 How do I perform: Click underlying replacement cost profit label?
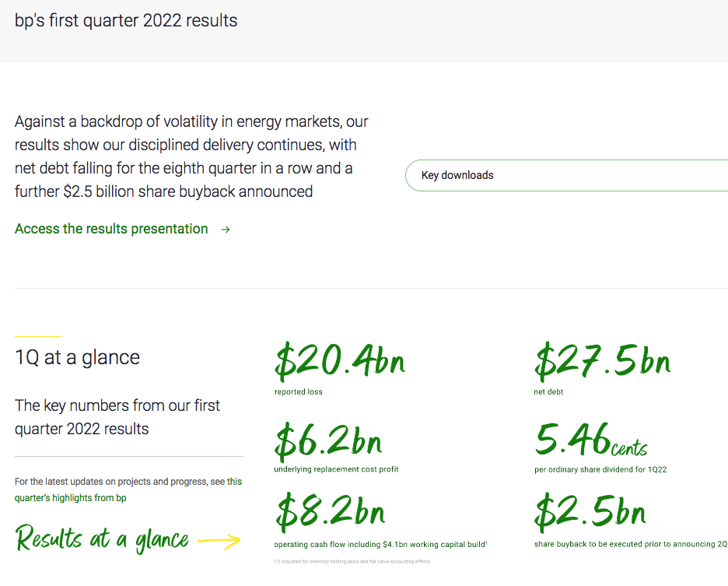pos(336,469)
